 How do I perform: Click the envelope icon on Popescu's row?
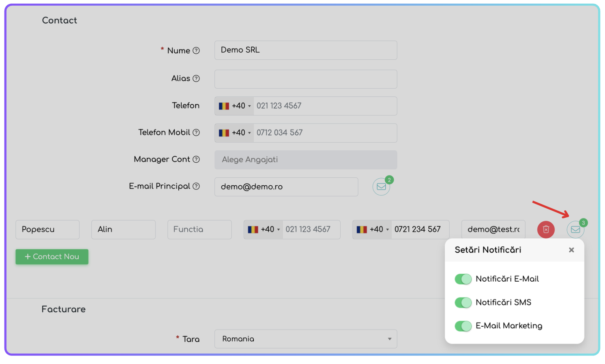coord(575,230)
